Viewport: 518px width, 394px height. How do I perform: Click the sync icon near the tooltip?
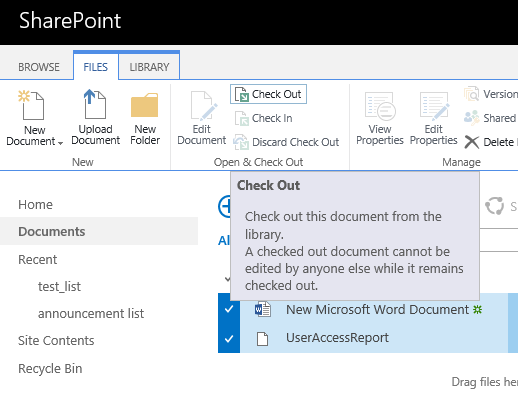point(494,206)
